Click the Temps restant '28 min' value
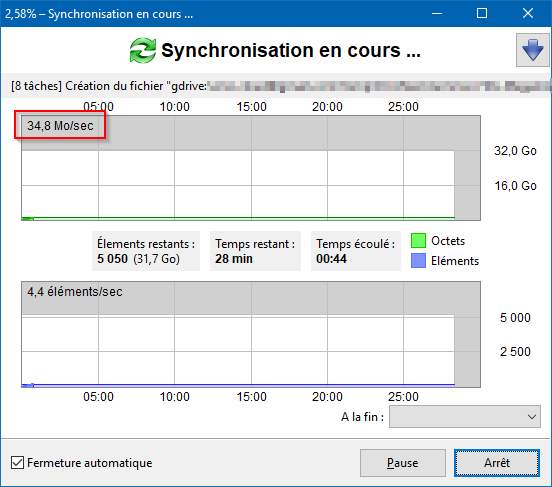This screenshot has height=487, width=552. pos(234,259)
